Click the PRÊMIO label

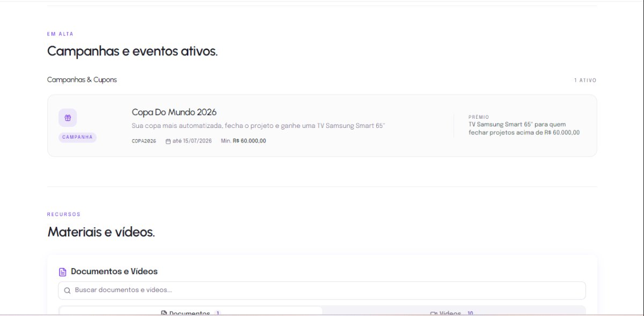point(479,117)
